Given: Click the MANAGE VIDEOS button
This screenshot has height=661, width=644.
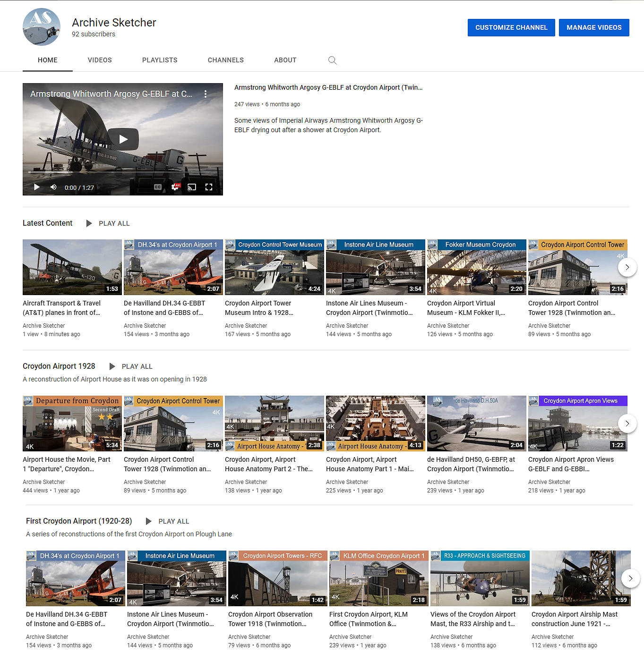Looking at the screenshot, I should click(594, 27).
